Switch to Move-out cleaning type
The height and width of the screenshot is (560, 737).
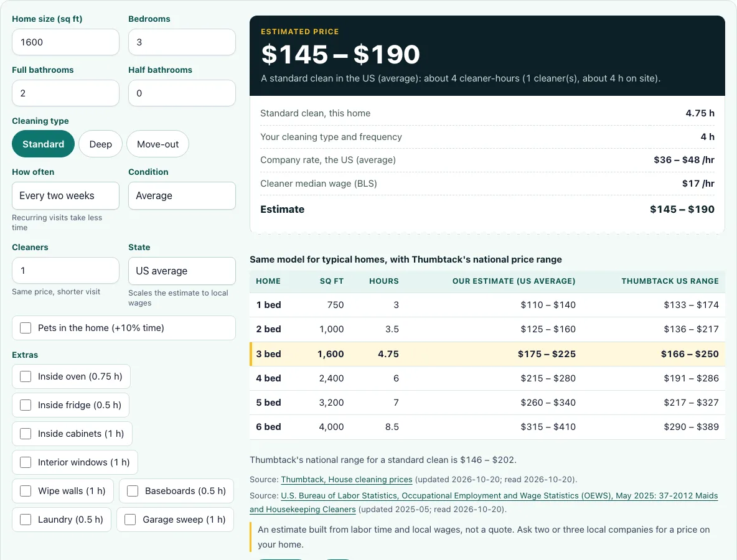(x=158, y=144)
